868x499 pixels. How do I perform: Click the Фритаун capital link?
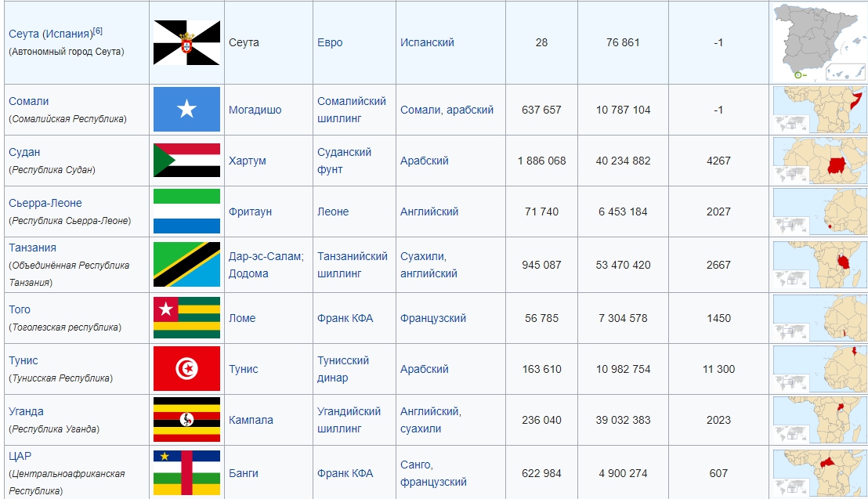click(x=251, y=212)
